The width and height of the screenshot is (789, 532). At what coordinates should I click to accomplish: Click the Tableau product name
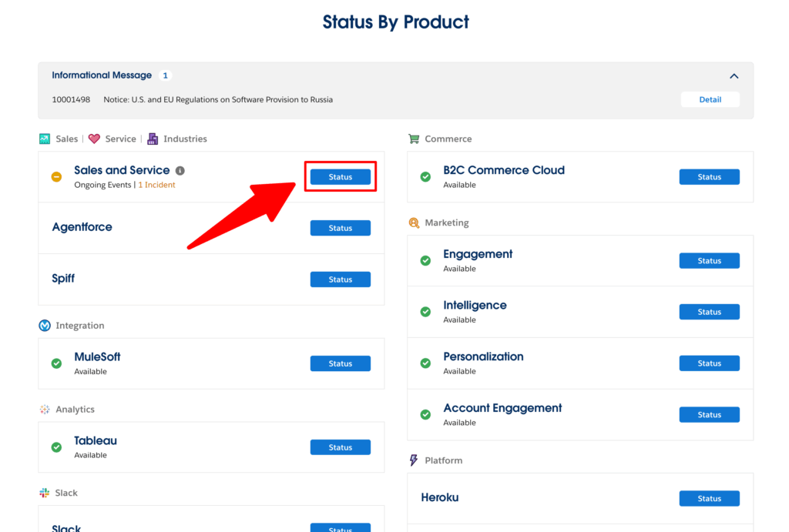96,441
